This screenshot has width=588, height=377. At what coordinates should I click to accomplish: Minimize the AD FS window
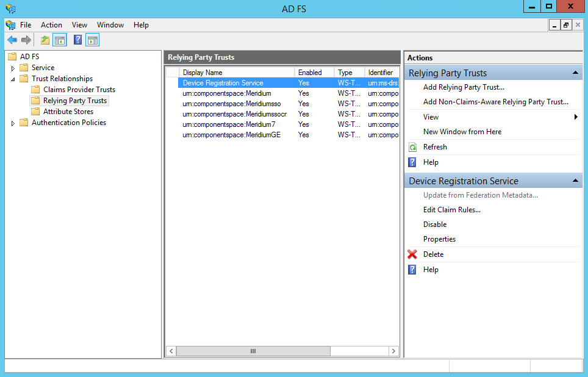click(x=532, y=6)
